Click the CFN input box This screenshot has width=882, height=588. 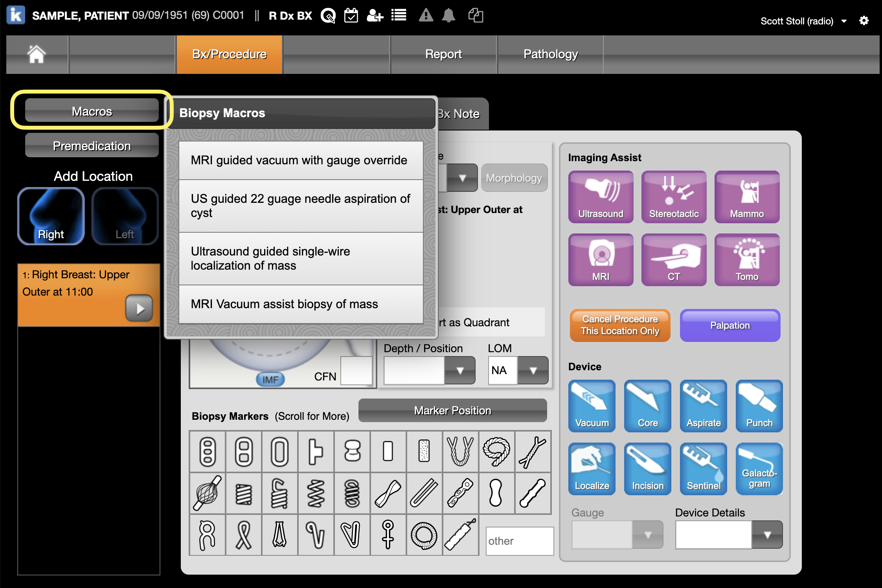[x=356, y=371]
